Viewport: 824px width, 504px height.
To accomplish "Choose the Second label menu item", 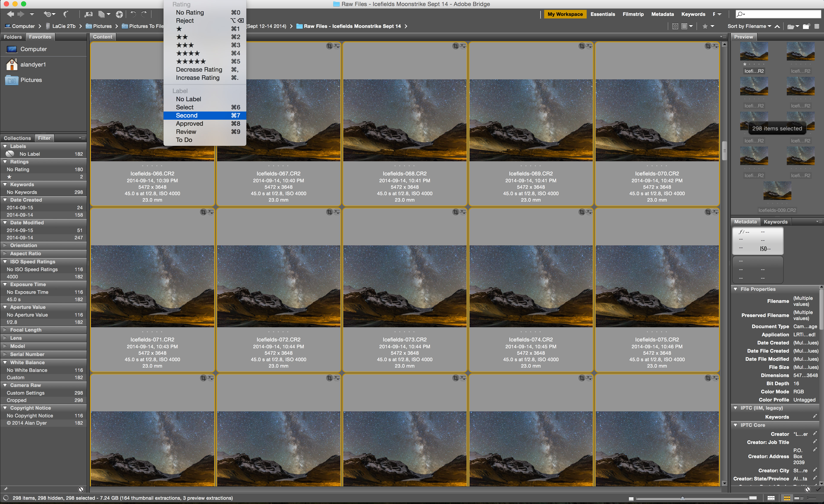I will point(187,115).
